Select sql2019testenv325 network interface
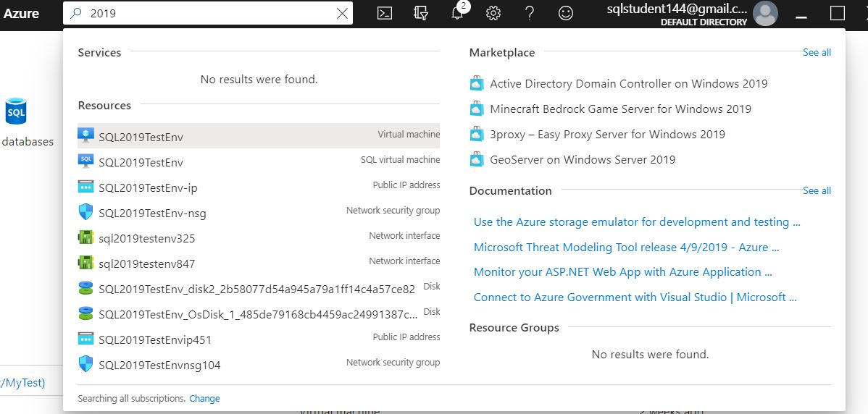 147,238
